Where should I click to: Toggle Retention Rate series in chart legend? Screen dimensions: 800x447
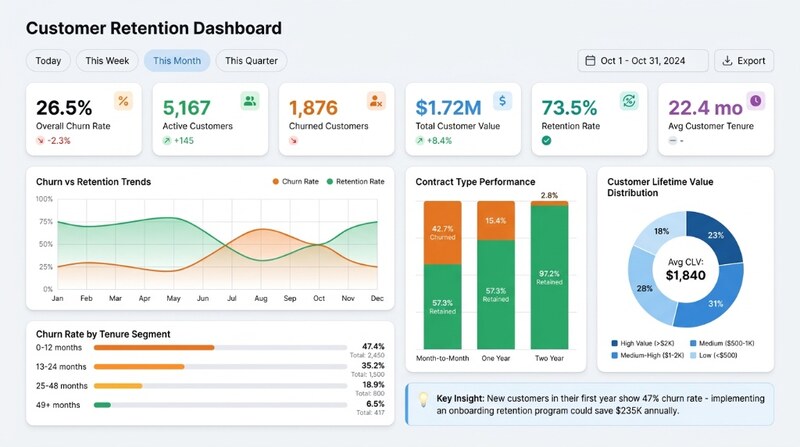tap(356, 182)
